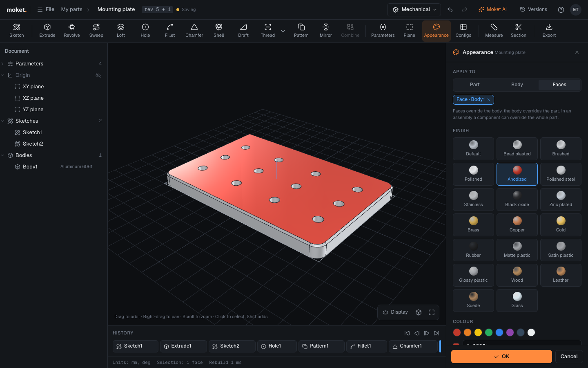Select the Brushed finish option
Image resolution: width=588 pixels, height=368 pixels.
coord(561,149)
